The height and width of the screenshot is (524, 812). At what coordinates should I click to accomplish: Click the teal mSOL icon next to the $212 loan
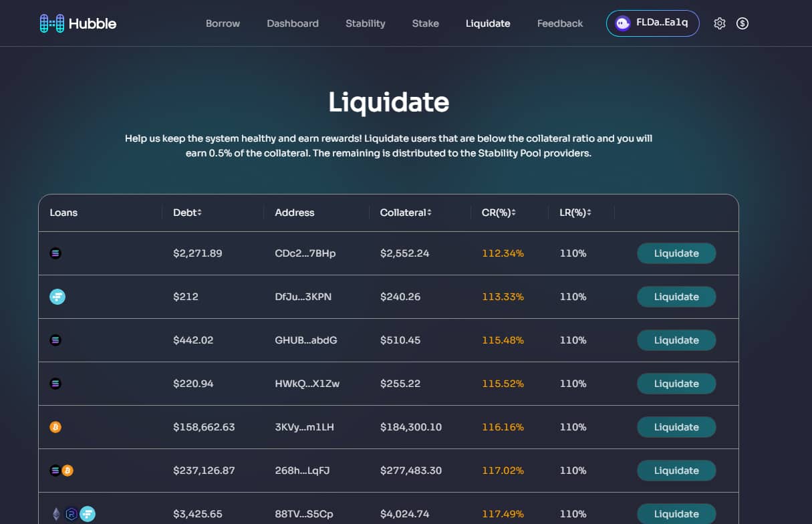57,296
